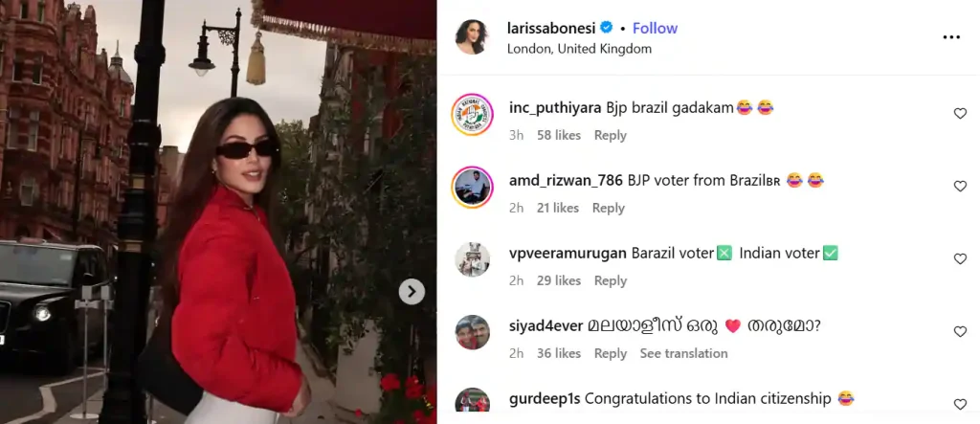See translation of siyad4ever's comment
The height and width of the screenshot is (424, 980).
click(x=683, y=353)
